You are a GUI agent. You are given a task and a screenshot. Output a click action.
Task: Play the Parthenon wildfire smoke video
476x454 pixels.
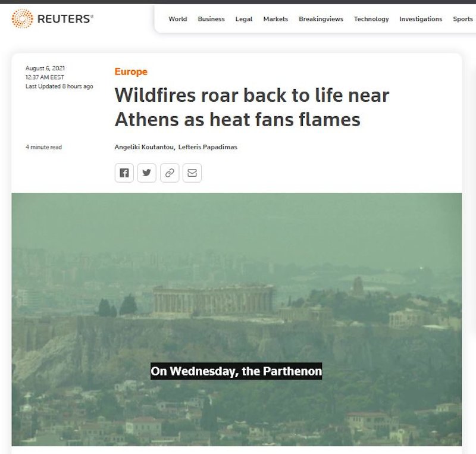236,319
